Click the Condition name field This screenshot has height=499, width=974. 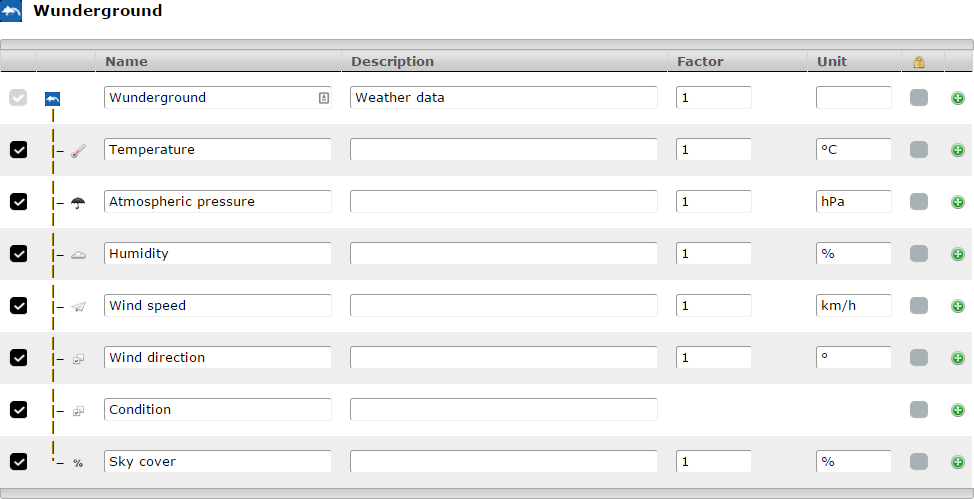217,410
